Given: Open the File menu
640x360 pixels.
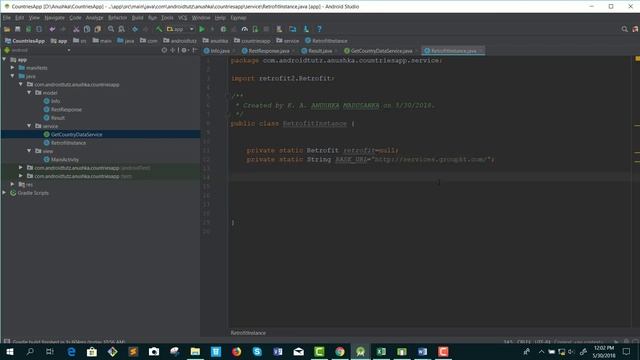Looking at the screenshot, I should pos(7,18).
